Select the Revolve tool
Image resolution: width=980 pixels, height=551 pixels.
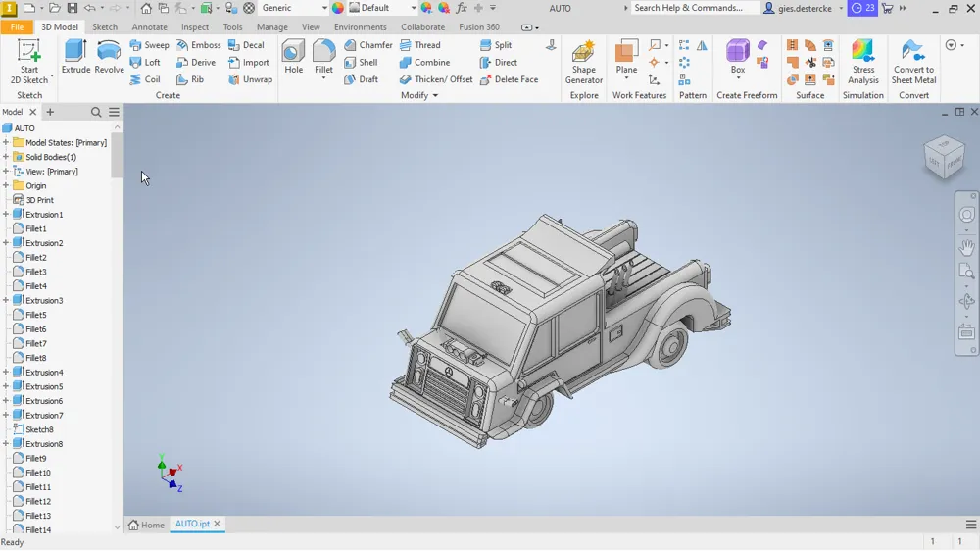pyautogui.click(x=109, y=57)
